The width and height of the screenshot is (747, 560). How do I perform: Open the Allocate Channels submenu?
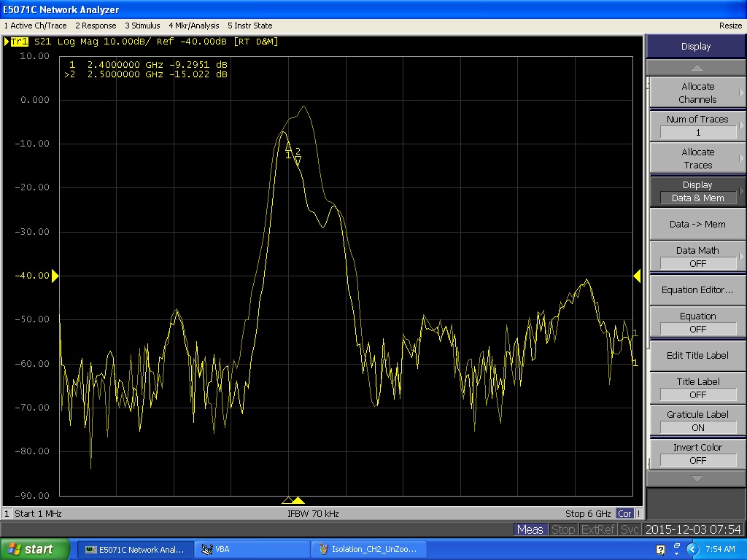pos(697,93)
